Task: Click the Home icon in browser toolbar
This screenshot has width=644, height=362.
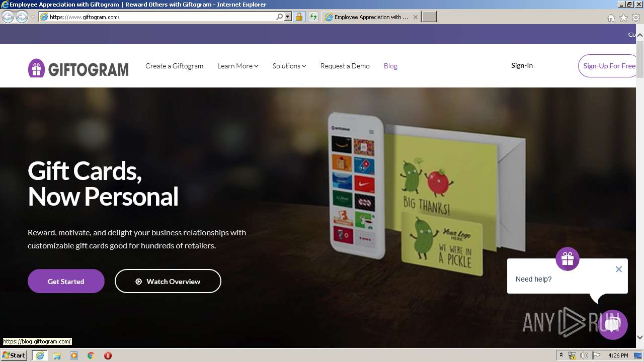Action: coord(611,18)
